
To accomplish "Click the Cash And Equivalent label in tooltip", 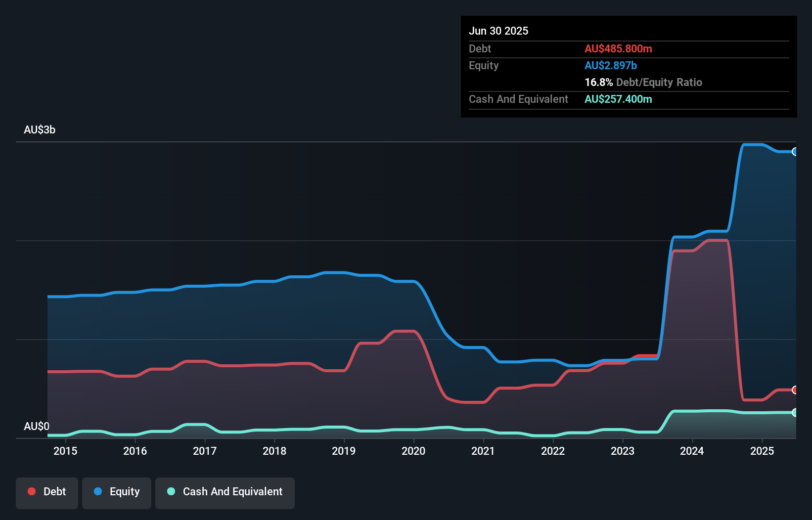I will [518, 99].
